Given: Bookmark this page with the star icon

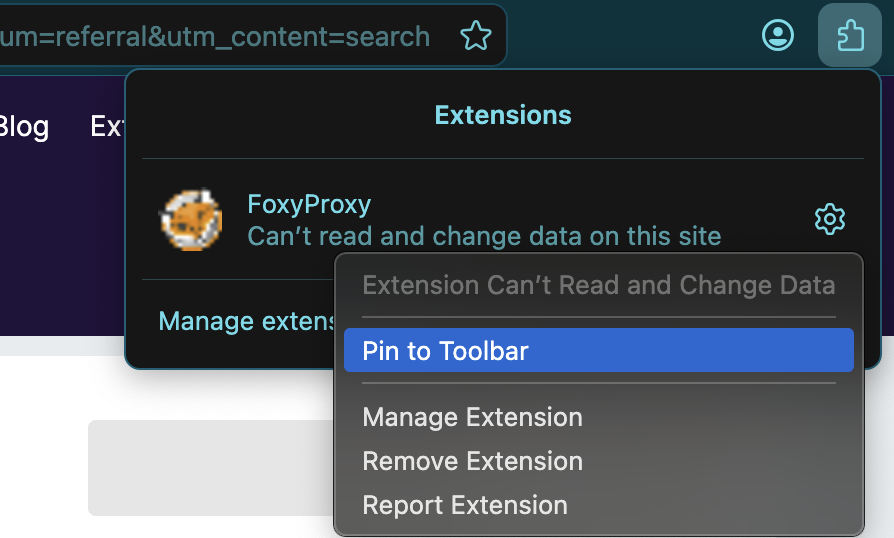Looking at the screenshot, I should point(476,37).
